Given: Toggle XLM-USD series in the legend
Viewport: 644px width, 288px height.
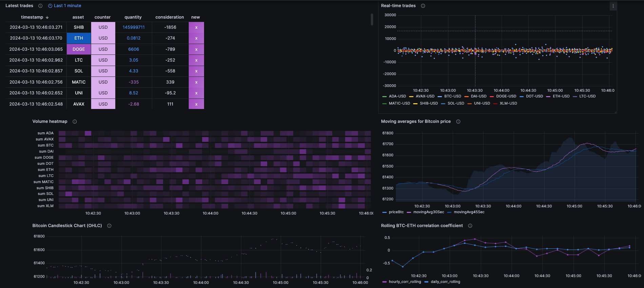Looking at the screenshot, I should click(508, 103).
